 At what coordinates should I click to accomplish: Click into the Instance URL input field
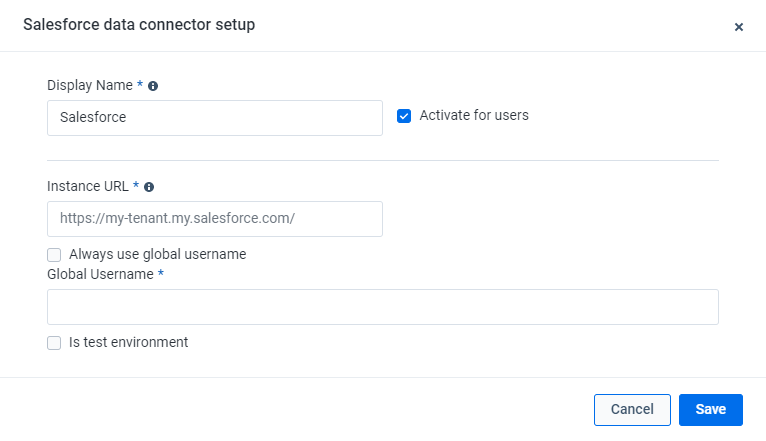tap(215, 219)
